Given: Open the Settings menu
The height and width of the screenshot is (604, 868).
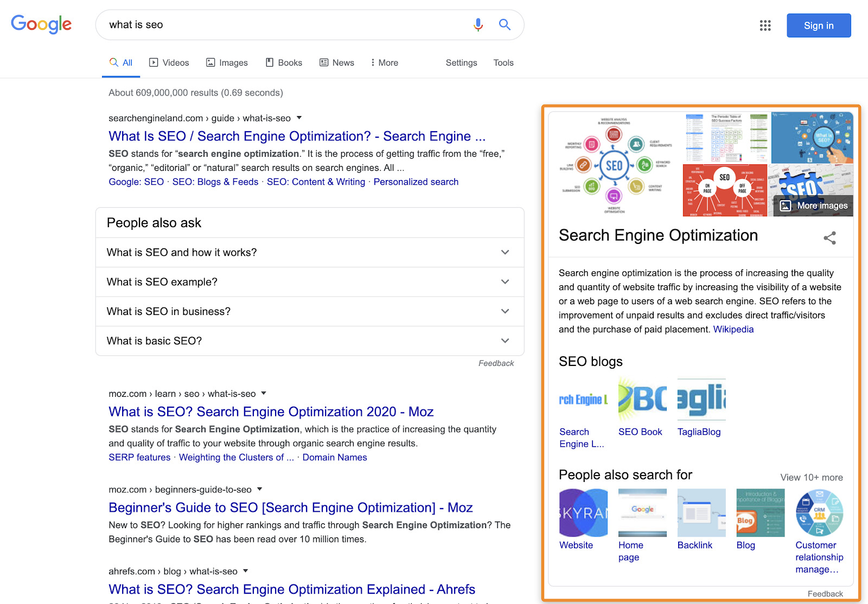Looking at the screenshot, I should click(461, 63).
